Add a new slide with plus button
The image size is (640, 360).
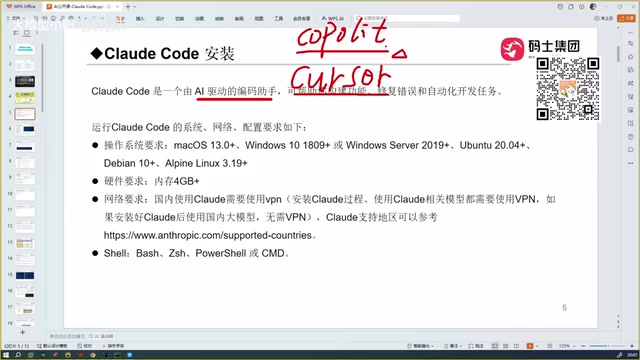coord(22,333)
